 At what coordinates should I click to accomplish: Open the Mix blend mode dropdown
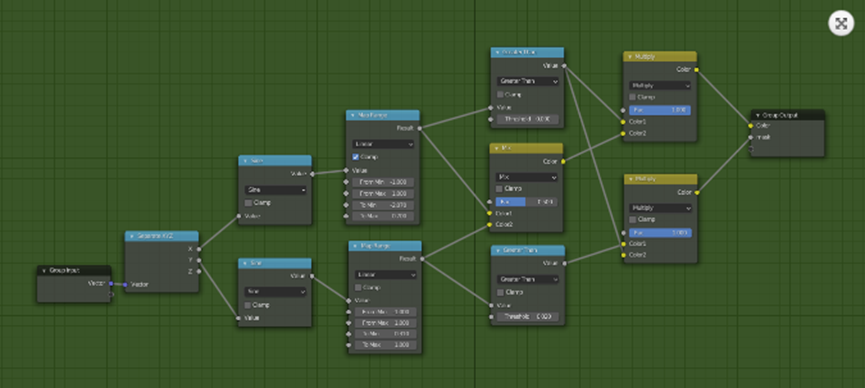(x=527, y=177)
